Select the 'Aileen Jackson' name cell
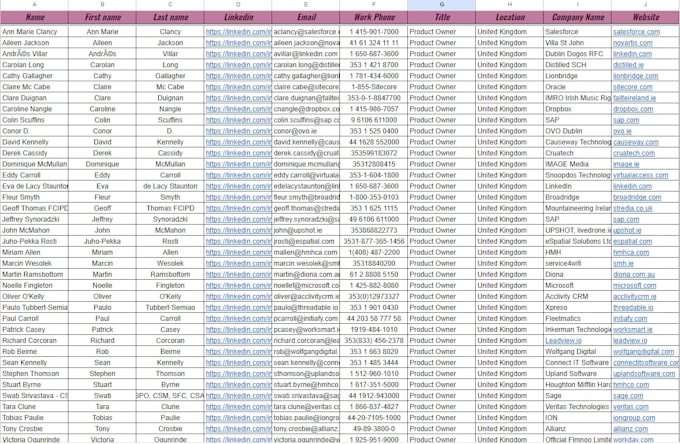This screenshot has height=444, width=680. [x=34, y=43]
